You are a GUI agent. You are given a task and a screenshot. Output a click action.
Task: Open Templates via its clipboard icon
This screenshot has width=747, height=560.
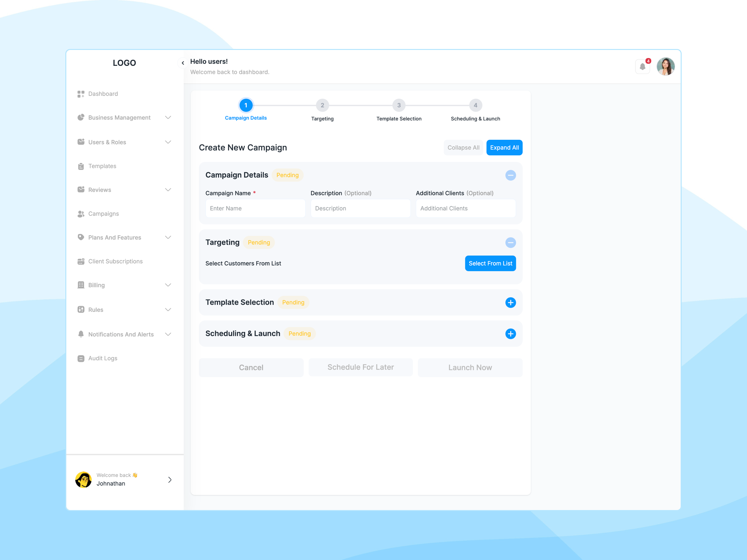(81, 166)
